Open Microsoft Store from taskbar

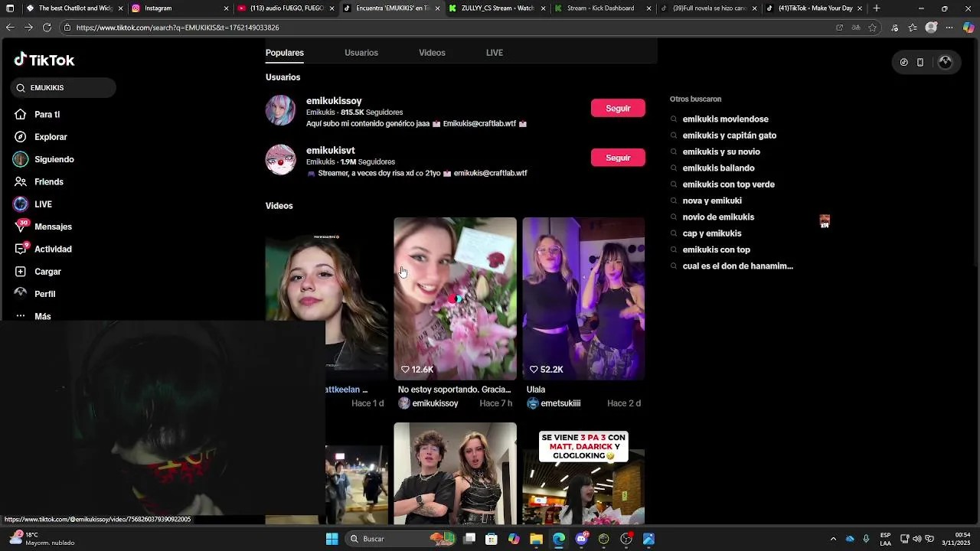(x=492, y=539)
